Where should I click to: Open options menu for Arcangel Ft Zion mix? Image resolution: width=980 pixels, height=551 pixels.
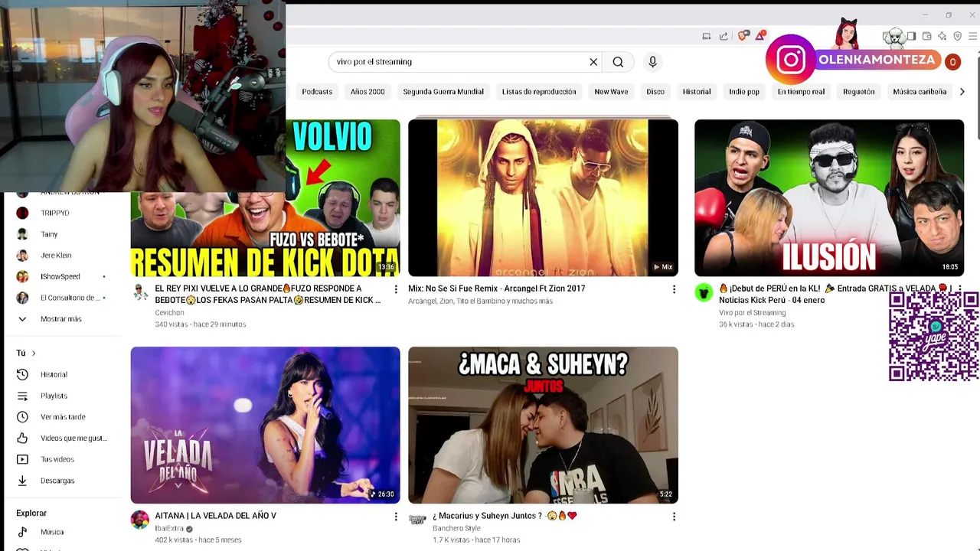(x=674, y=289)
